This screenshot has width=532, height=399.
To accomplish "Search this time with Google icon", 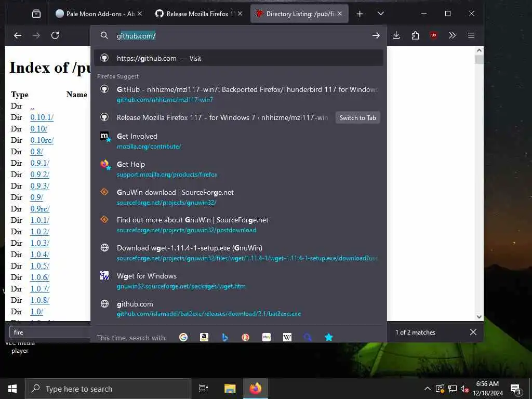I will (183, 337).
